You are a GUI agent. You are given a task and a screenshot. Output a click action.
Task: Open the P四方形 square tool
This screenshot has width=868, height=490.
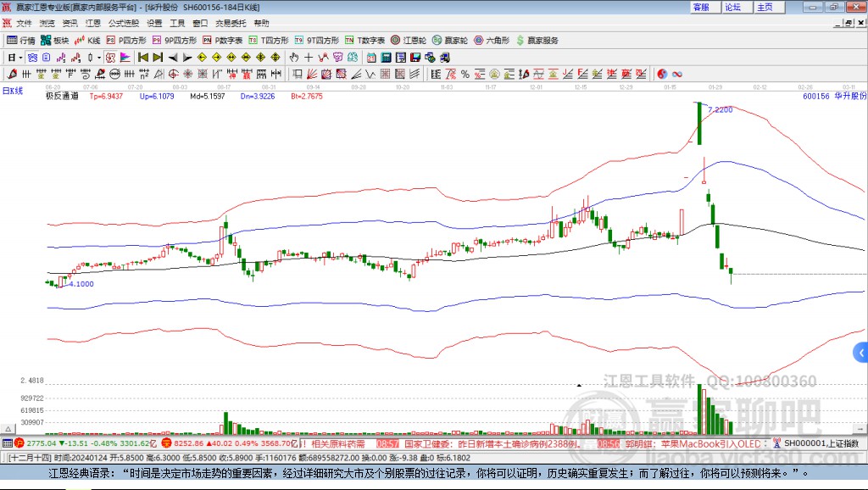(x=126, y=40)
